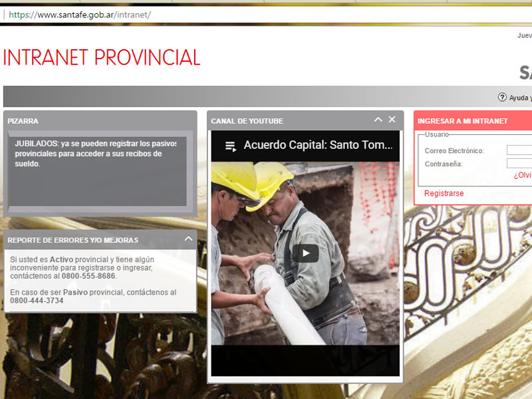Click the INGRESAR A MI INTRANET header

click(x=462, y=121)
